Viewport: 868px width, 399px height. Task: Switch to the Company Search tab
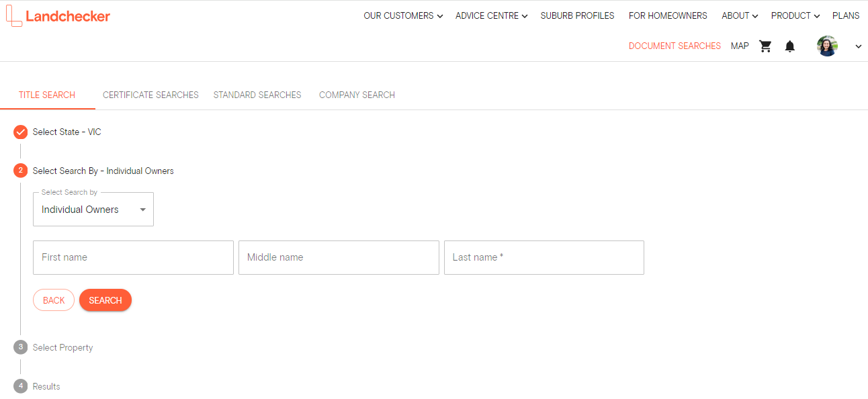point(357,95)
